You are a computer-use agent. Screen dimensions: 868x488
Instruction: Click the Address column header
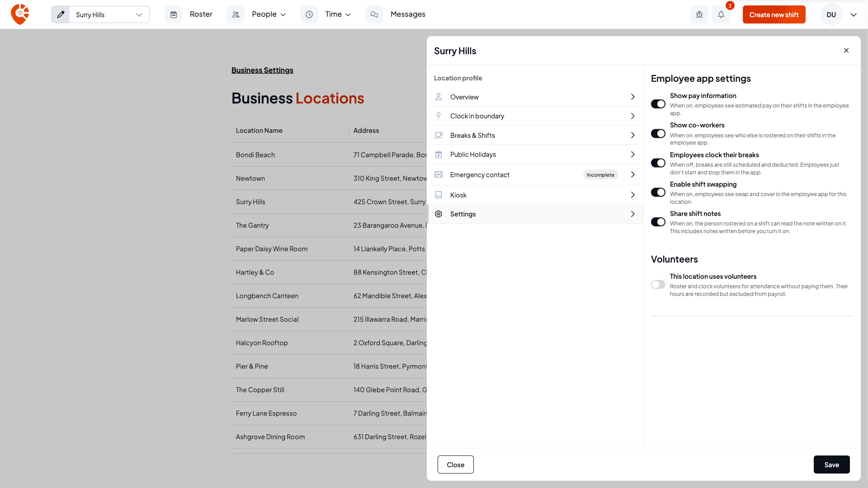click(x=366, y=131)
